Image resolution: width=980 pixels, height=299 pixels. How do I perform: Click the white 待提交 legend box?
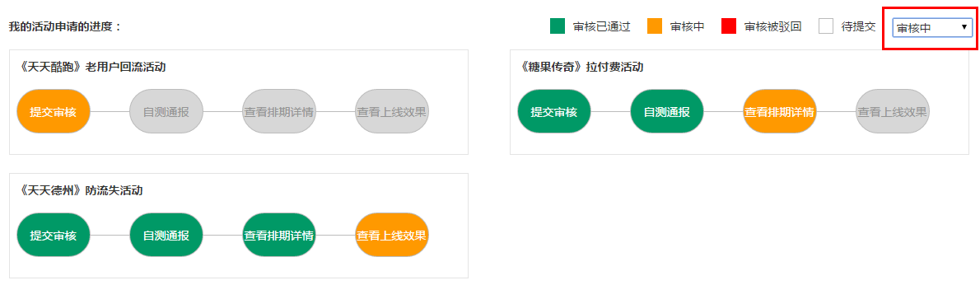(x=826, y=26)
